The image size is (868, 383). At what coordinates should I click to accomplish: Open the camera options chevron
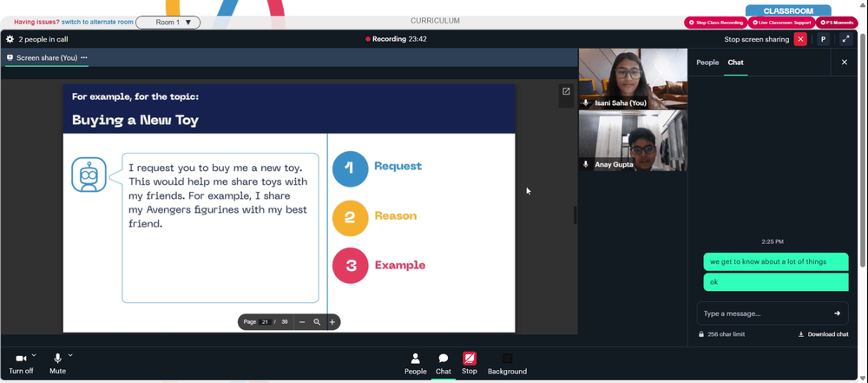[x=34, y=354]
